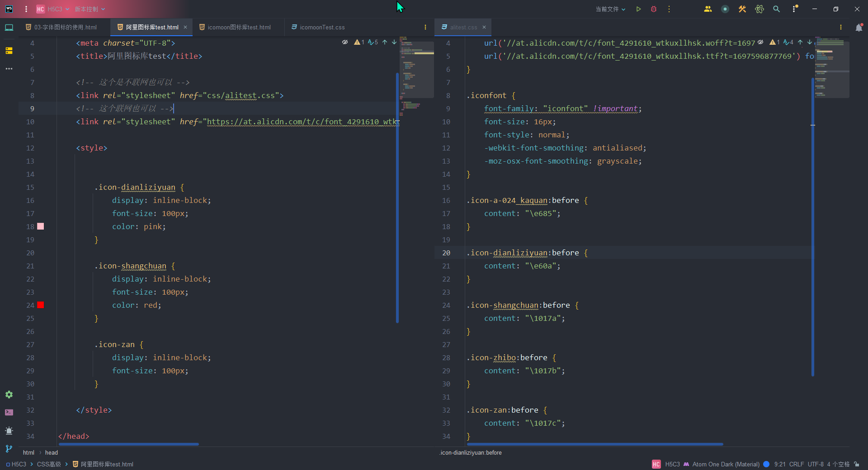
Task: Open the 4 个空格 indent settings
Action: tap(838, 464)
